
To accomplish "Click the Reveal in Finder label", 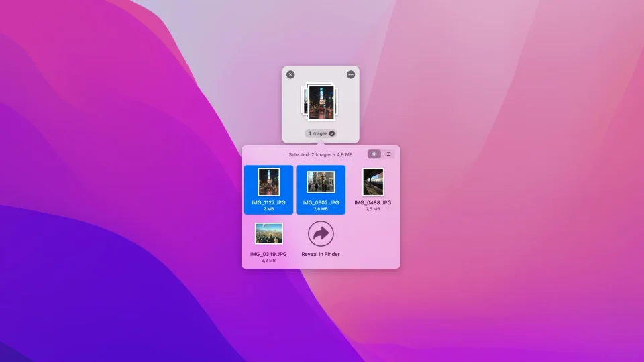I will pos(321,255).
